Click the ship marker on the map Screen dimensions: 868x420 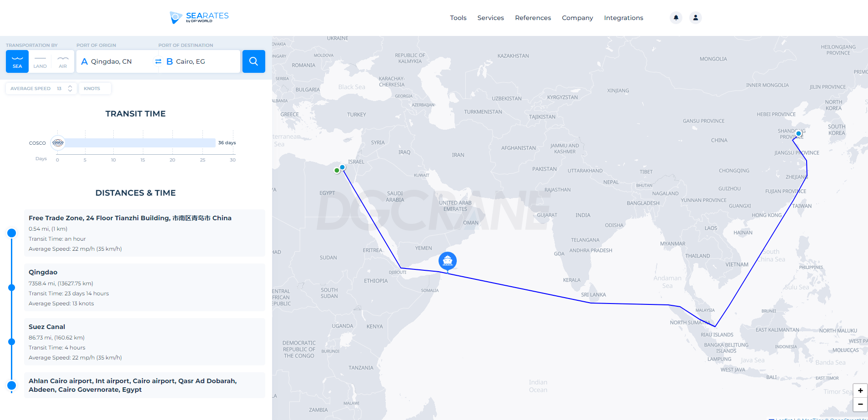pyautogui.click(x=448, y=261)
